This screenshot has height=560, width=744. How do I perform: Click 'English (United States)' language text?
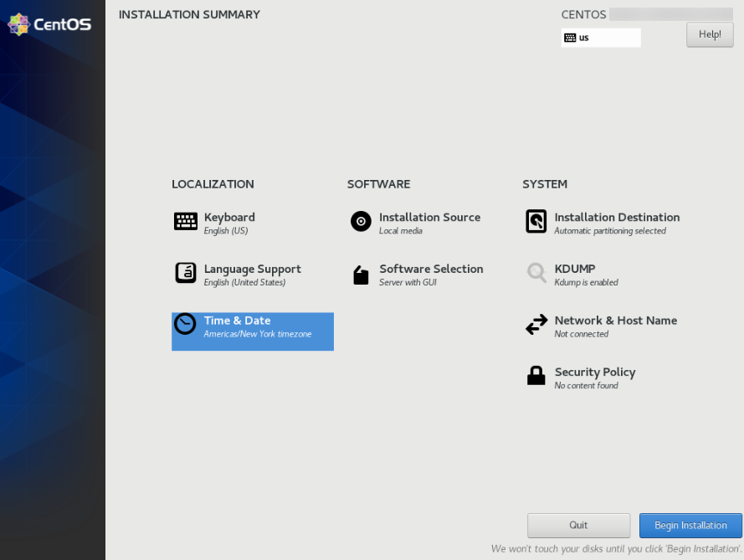[x=245, y=282]
